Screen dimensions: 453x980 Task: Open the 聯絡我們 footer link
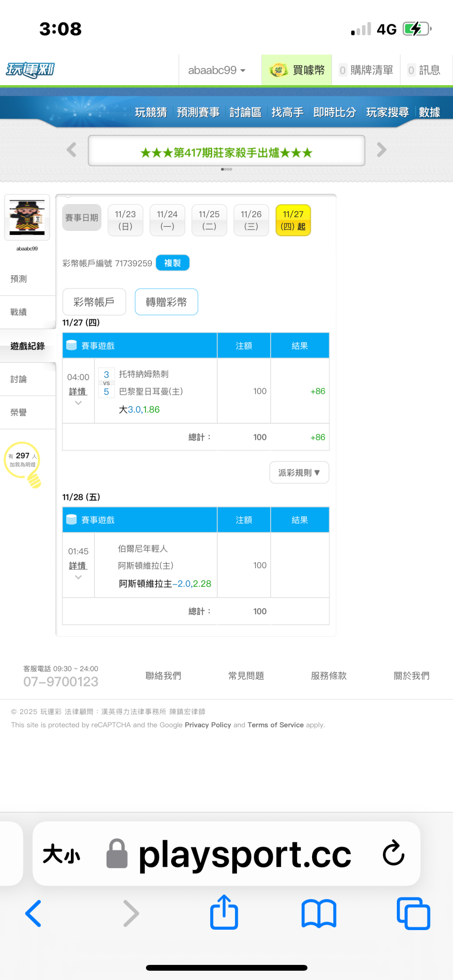163,676
